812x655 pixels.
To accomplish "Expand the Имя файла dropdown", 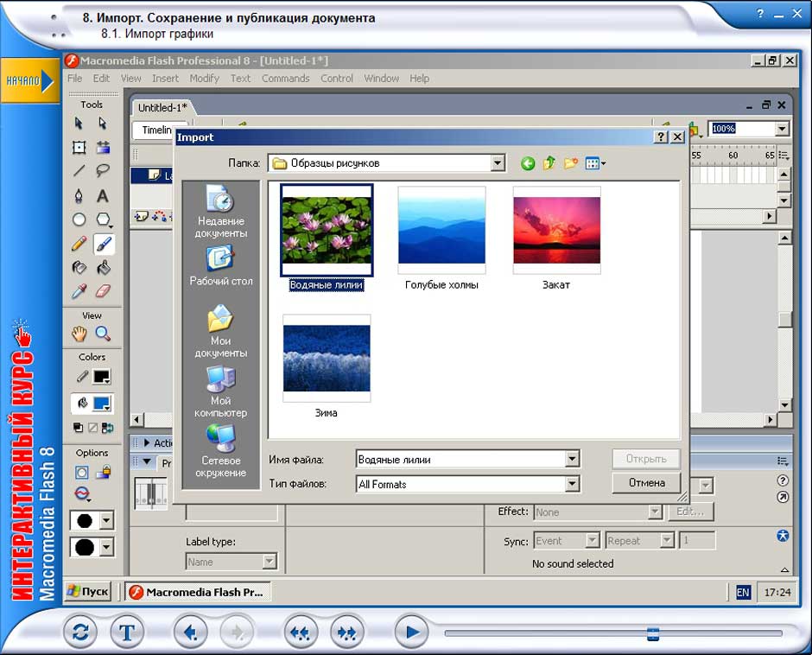I will (x=572, y=459).
